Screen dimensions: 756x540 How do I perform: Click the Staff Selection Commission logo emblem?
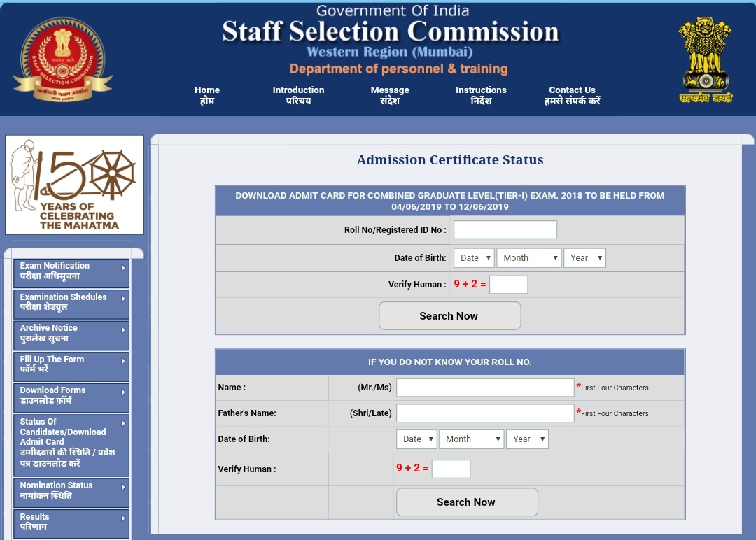click(63, 59)
